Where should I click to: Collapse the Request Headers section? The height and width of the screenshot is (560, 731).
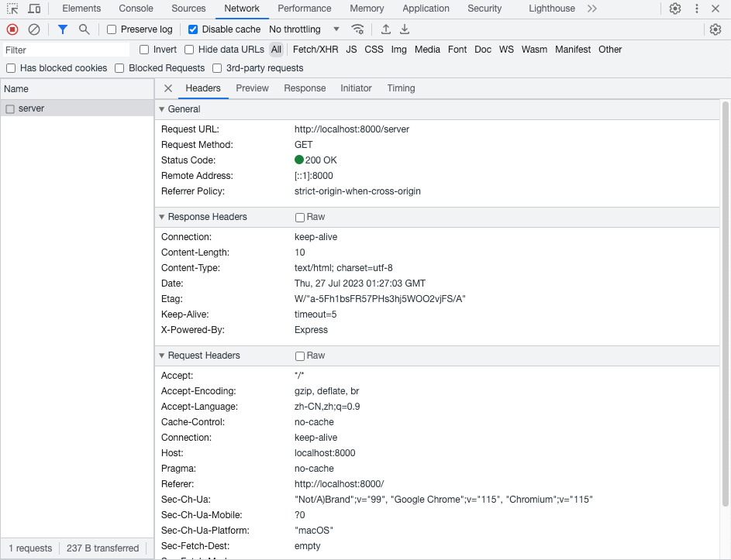click(x=162, y=356)
